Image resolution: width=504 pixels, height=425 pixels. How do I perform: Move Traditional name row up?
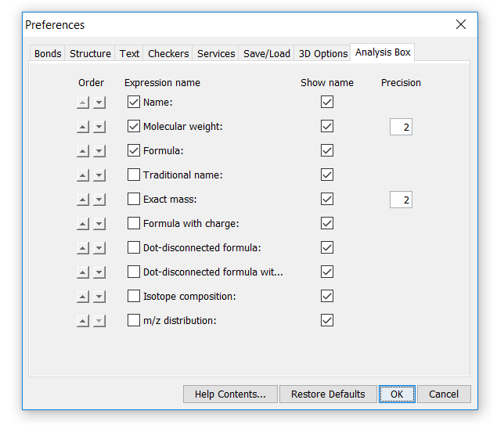(83, 175)
